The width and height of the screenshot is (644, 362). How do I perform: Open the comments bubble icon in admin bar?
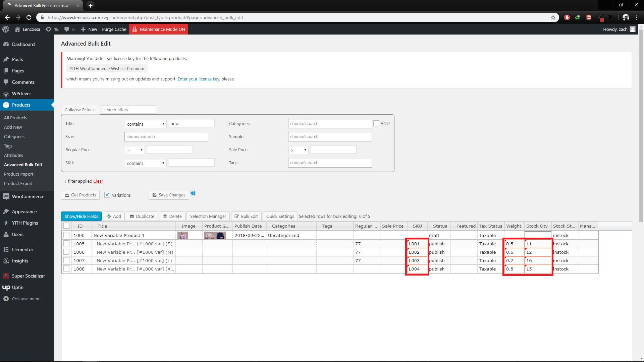point(67,29)
